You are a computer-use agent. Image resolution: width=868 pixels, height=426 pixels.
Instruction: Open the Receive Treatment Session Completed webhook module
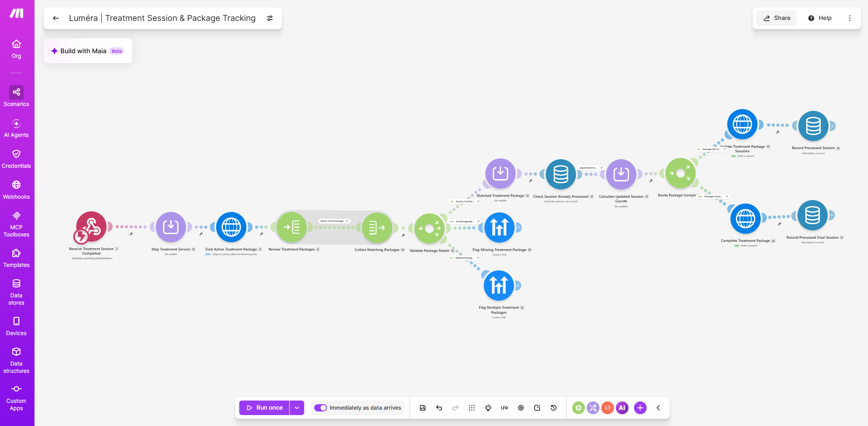pyautogui.click(x=91, y=226)
